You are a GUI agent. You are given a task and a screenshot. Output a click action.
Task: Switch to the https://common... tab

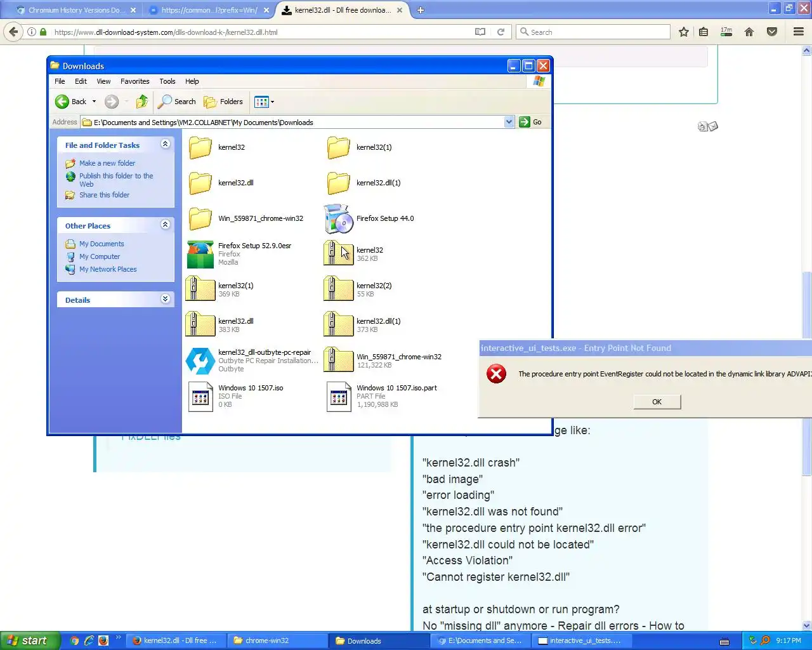(x=209, y=10)
